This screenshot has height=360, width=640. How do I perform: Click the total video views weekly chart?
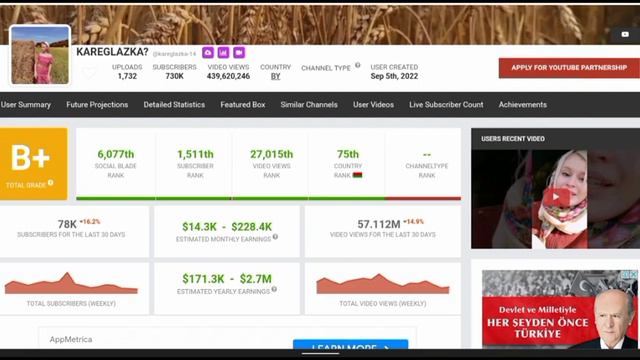(x=383, y=284)
